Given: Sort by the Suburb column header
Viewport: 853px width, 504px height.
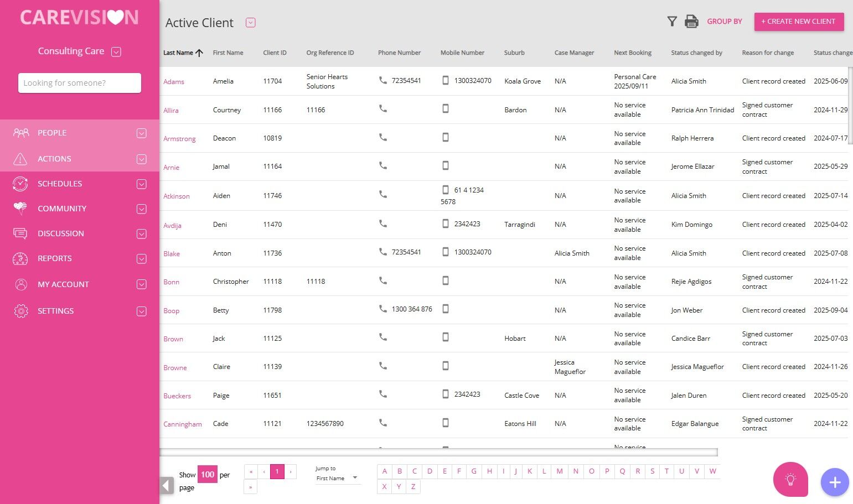Looking at the screenshot, I should (x=514, y=53).
